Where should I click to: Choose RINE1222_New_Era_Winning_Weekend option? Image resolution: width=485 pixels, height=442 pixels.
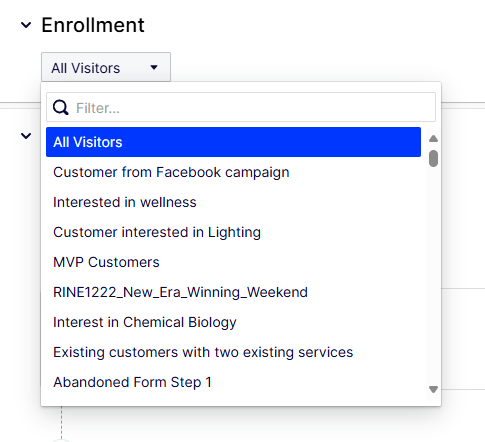pyautogui.click(x=233, y=292)
